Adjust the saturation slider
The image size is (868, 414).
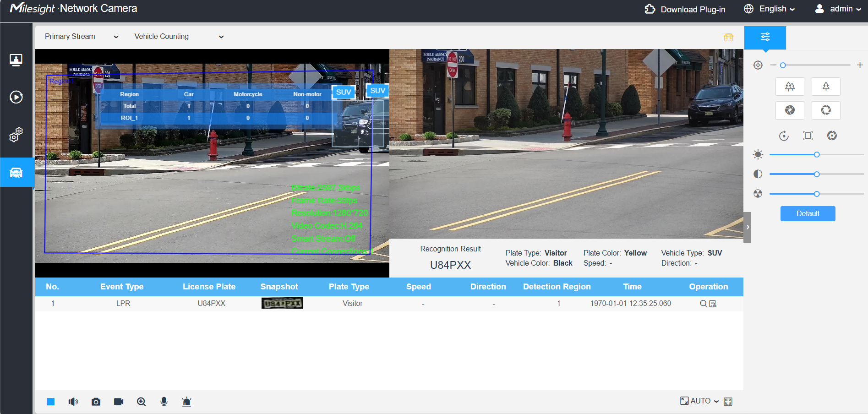tap(816, 194)
